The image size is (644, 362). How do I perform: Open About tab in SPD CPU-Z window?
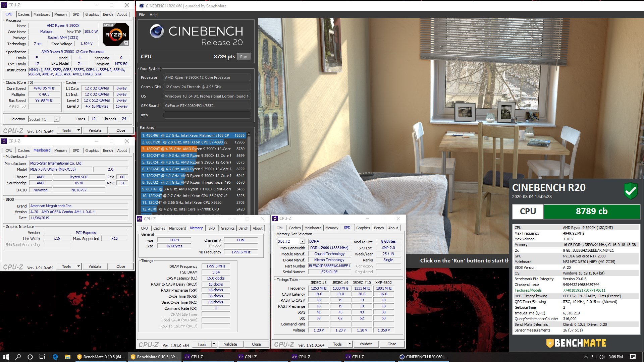coord(393,228)
